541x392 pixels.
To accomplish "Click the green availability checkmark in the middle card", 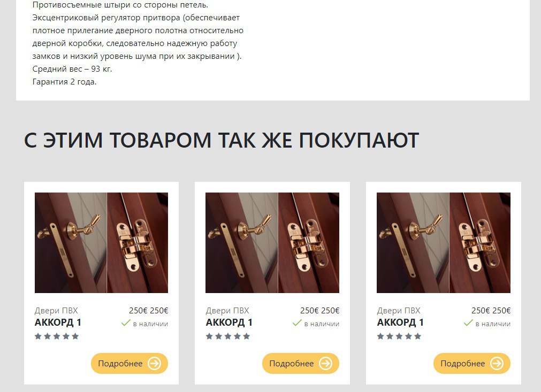I will [x=297, y=323].
